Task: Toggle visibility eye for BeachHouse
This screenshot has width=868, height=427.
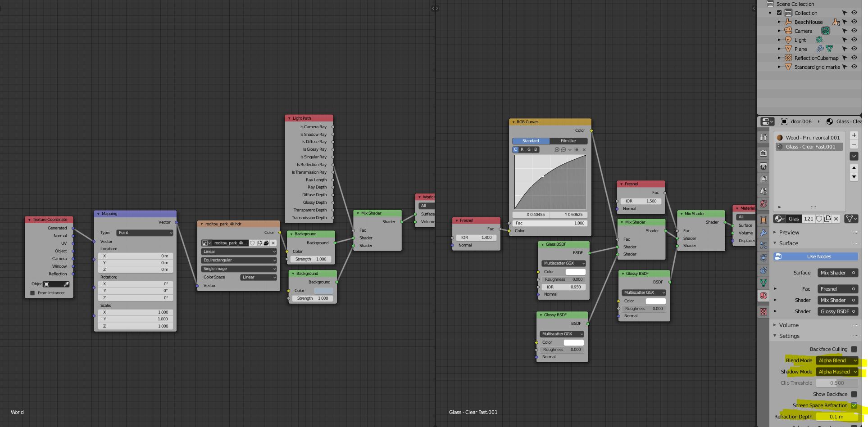Action: [854, 22]
